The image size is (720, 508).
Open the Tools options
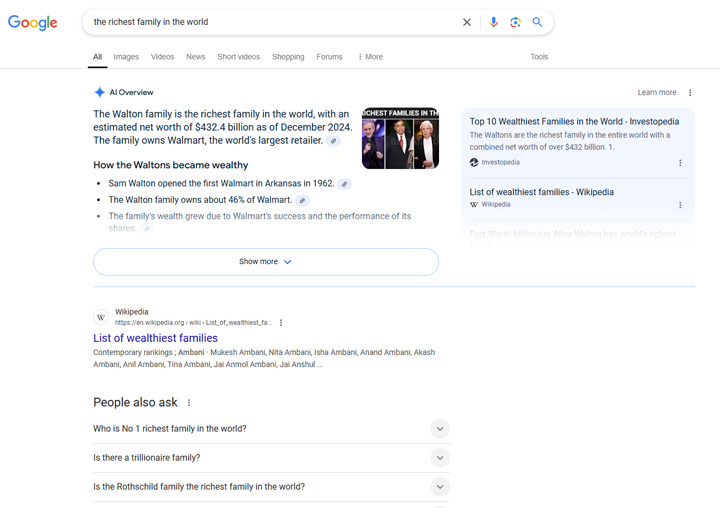pos(540,57)
